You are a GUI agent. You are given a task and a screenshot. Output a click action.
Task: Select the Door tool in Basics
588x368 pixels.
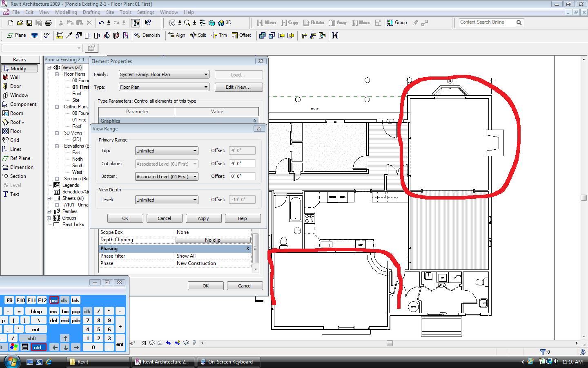15,86
